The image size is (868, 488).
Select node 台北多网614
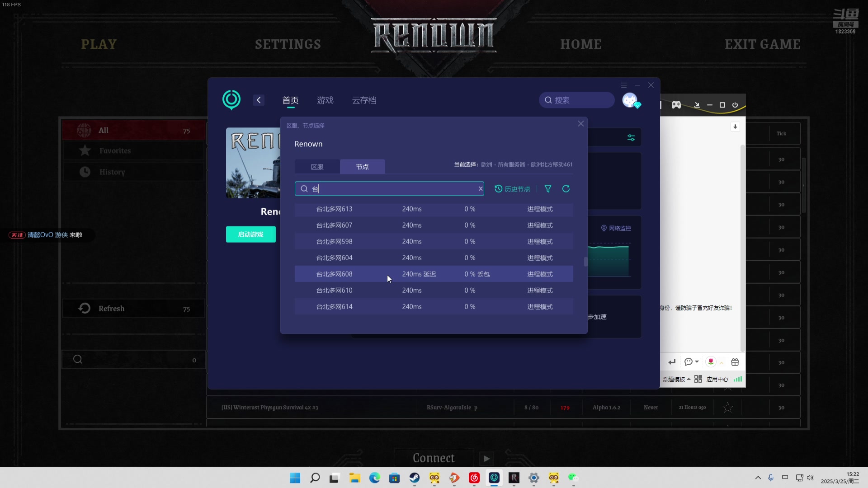pyautogui.click(x=434, y=307)
